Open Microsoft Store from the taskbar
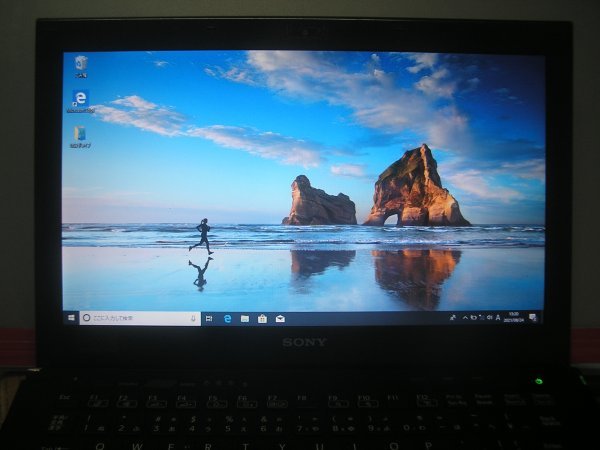Image resolution: width=600 pixels, height=450 pixels. tap(262, 318)
